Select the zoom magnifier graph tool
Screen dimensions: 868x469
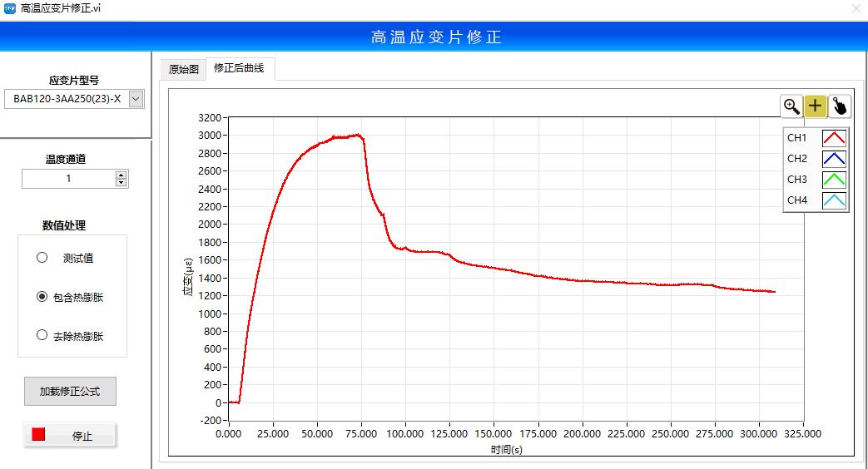791,106
